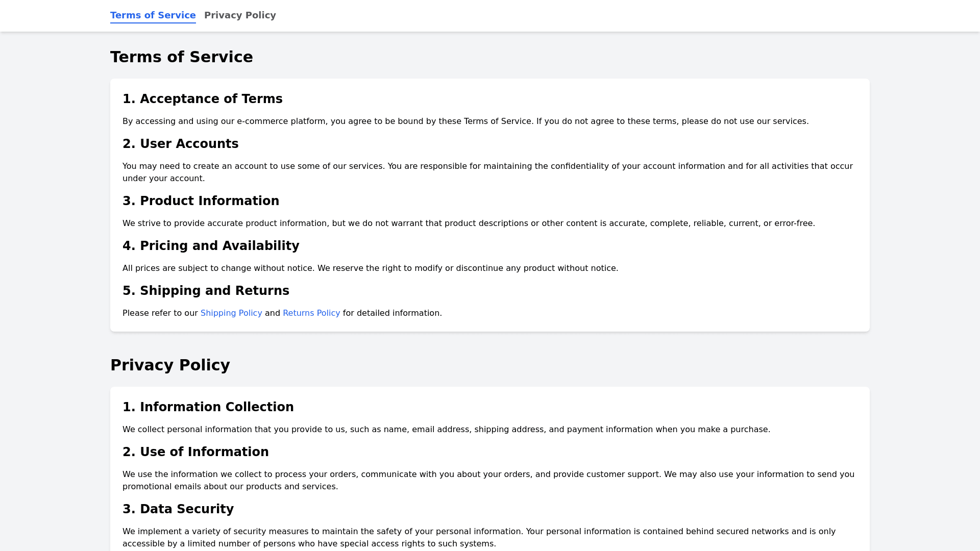
Task: Select the User Accounts heading
Action: click(x=181, y=144)
